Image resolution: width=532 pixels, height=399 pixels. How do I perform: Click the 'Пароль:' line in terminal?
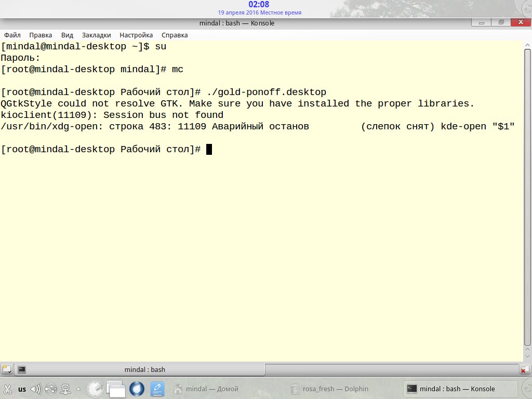(x=20, y=58)
